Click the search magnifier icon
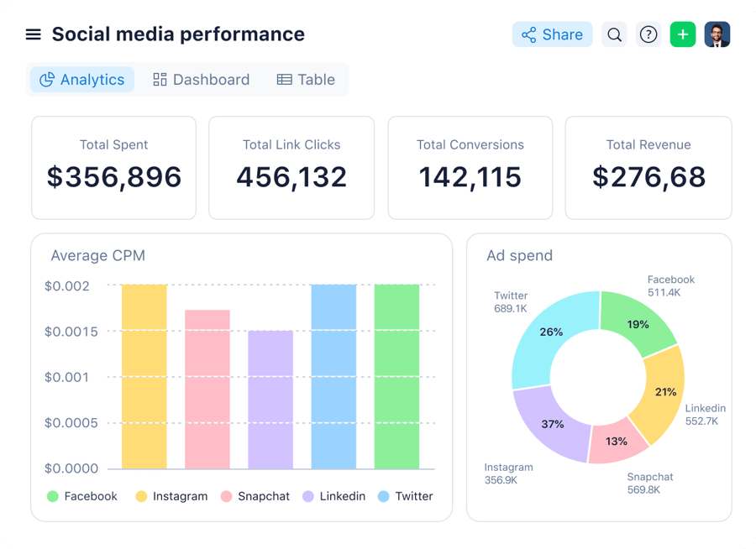 (x=614, y=34)
